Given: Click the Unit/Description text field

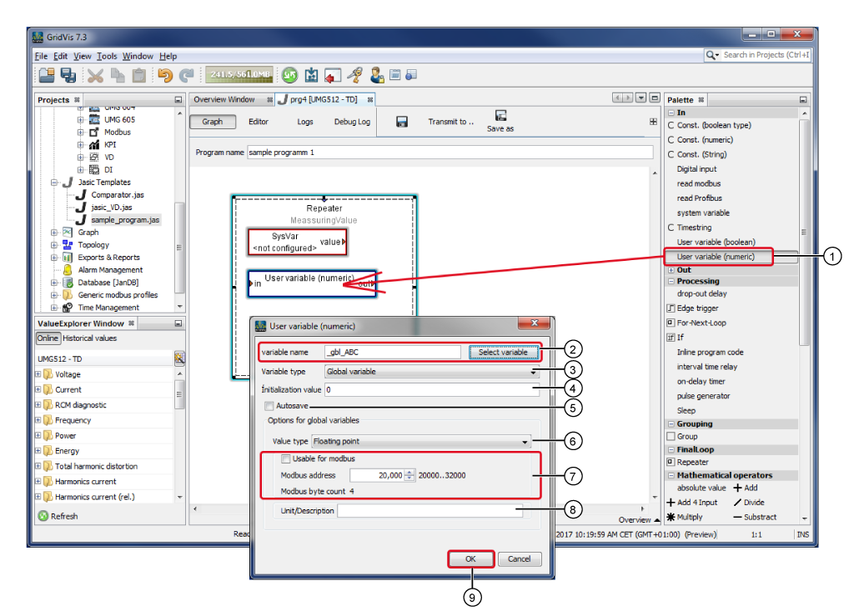Looking at the screenshot, I should pos(430,511).
